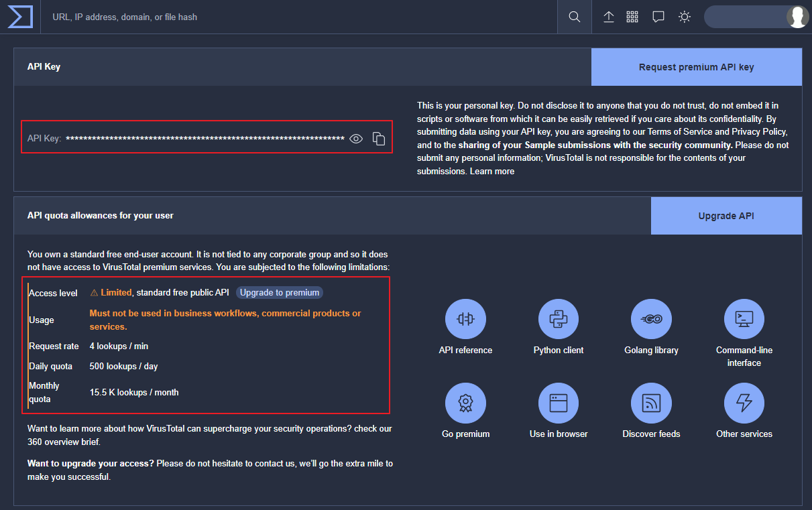Click API quota allowances heading
Image resolution: width=812 pixels, height=510 pixels.
click(x=101, y=216)
